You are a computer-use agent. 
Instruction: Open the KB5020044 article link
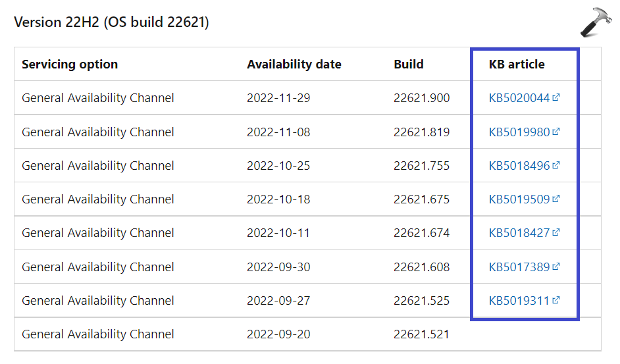click(519, 98)
